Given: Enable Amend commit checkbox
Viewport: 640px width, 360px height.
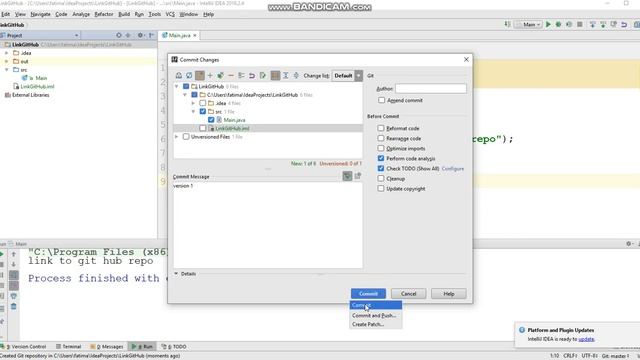Looking at the screenshot, I should 381,100.
